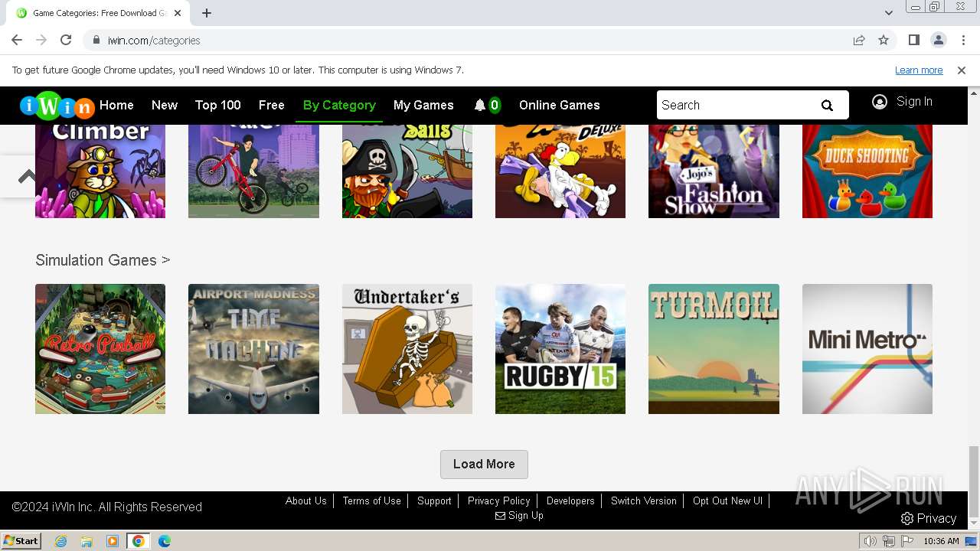This screenshot has height=551, width=980.
Task: Click the taskbar clock showing 10:36 AM
Action: pos(941,541)
